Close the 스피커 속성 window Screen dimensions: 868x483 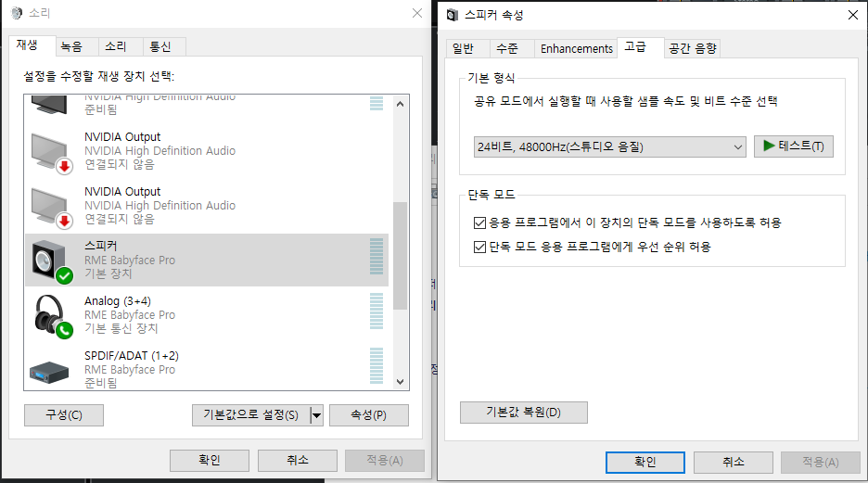[853, 15]
